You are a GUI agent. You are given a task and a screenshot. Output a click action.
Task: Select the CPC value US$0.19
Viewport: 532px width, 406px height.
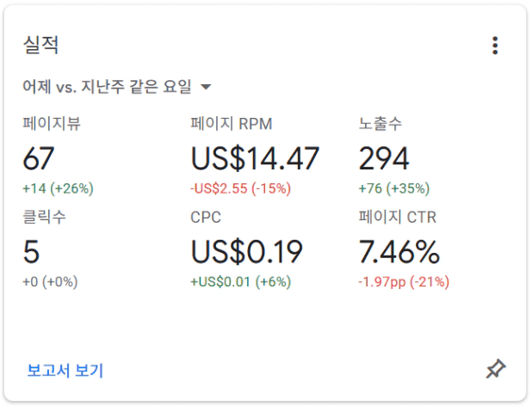(247, 251)
